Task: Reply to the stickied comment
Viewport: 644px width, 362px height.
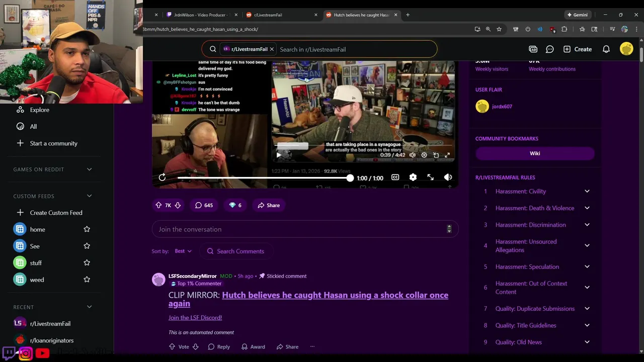Action: pos(219,347)
